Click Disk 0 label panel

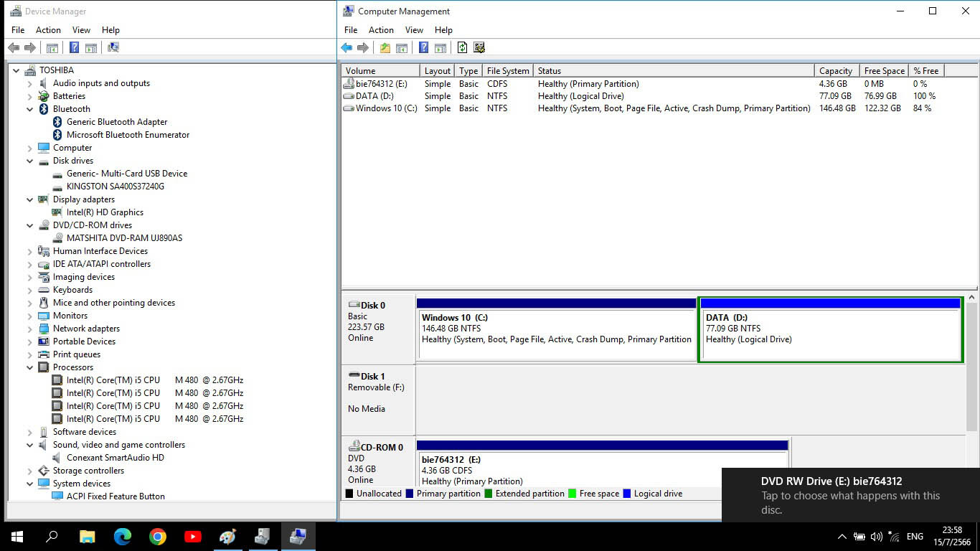click(x=378, y=329)
